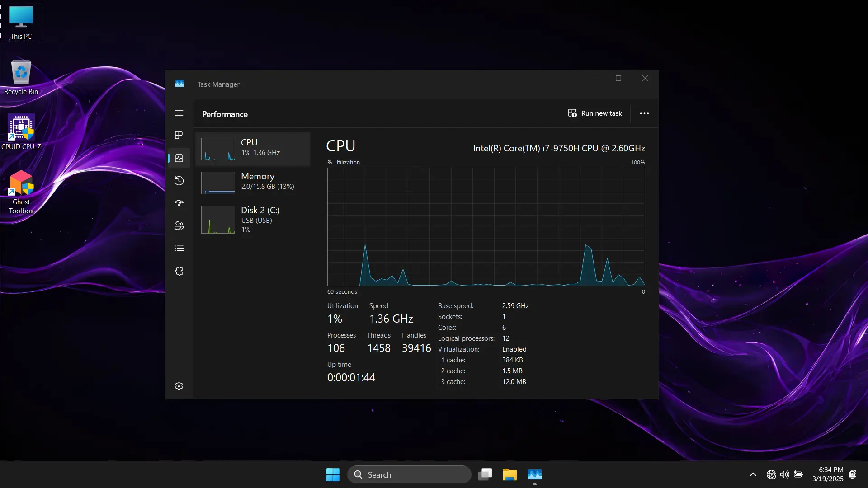Screen dimensions: 868x488
Task: Open the Details page
Action: [x=179, y=248]
